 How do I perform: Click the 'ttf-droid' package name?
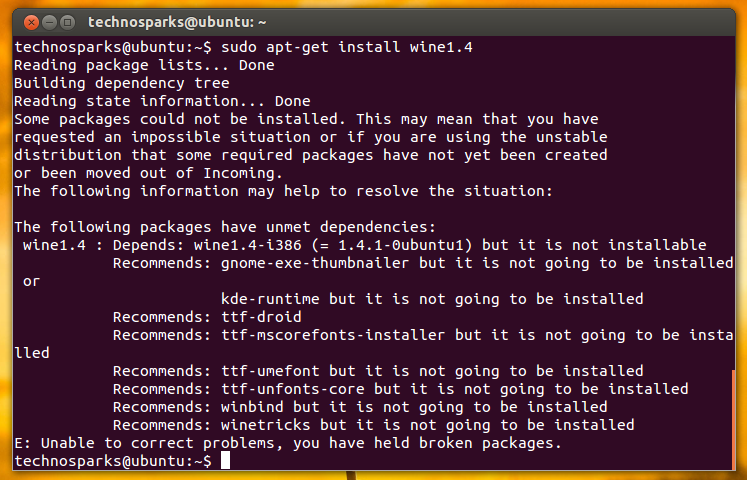click(x=261, y=317)
